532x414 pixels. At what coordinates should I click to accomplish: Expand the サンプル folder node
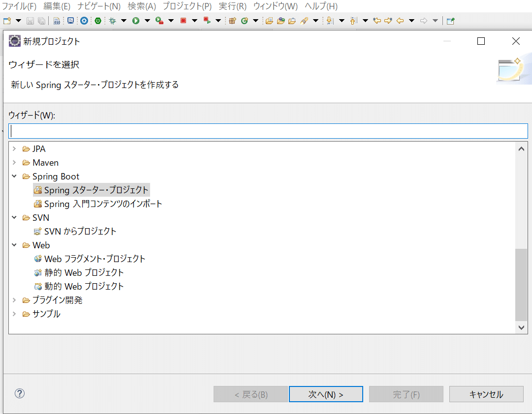(x=14, y=314)
